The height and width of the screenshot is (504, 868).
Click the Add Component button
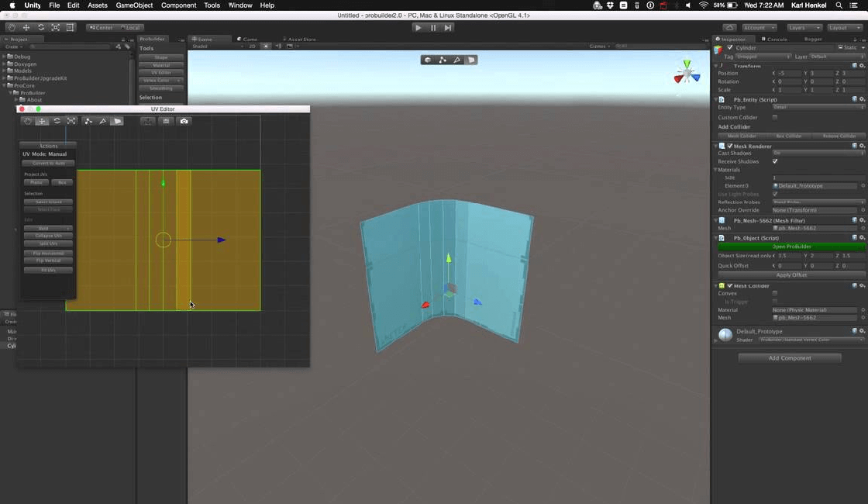(790, 357)
